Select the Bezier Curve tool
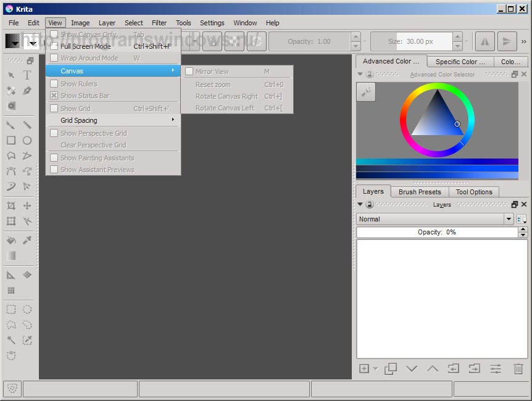Viewport: 532px width, 401px height. point(11,171)
